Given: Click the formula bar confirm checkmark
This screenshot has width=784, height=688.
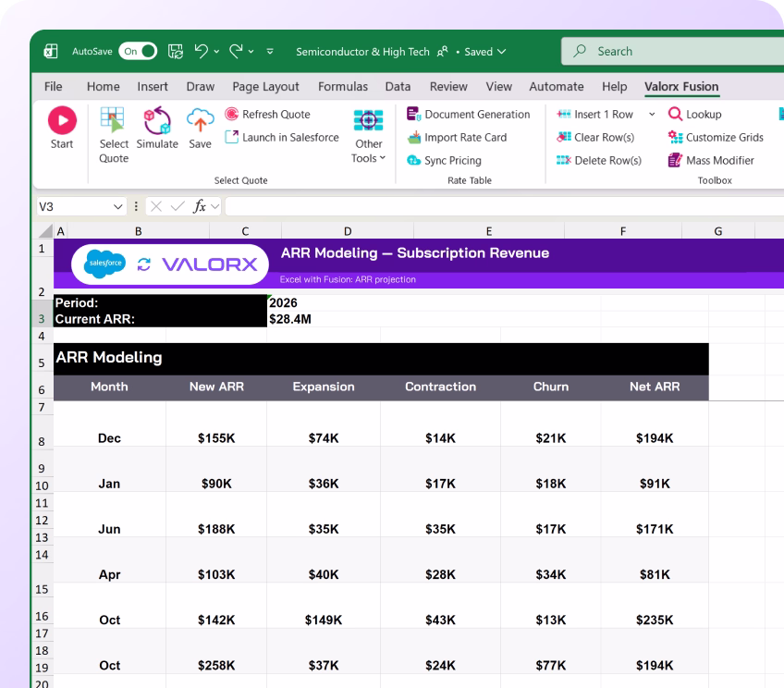Looking at the screenshot, I should (178, 206).
